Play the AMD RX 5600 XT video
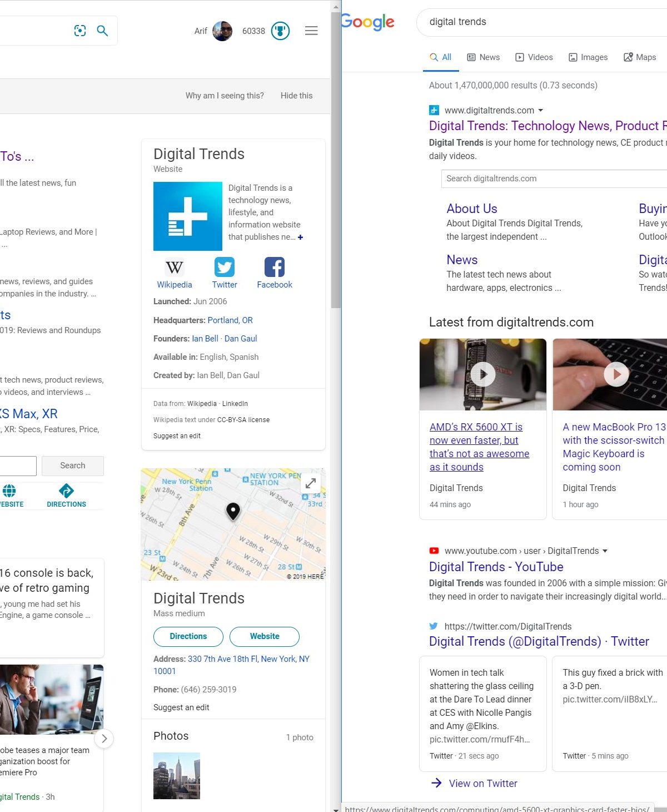The height and width of the screenshot is (812, 667). 483,374
